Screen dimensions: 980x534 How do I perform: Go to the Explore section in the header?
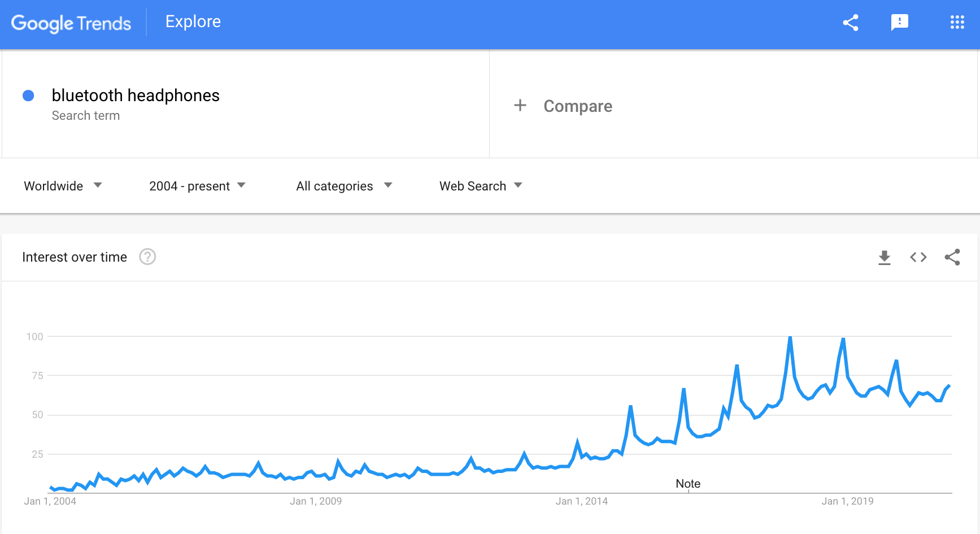(x=193, y=22)
